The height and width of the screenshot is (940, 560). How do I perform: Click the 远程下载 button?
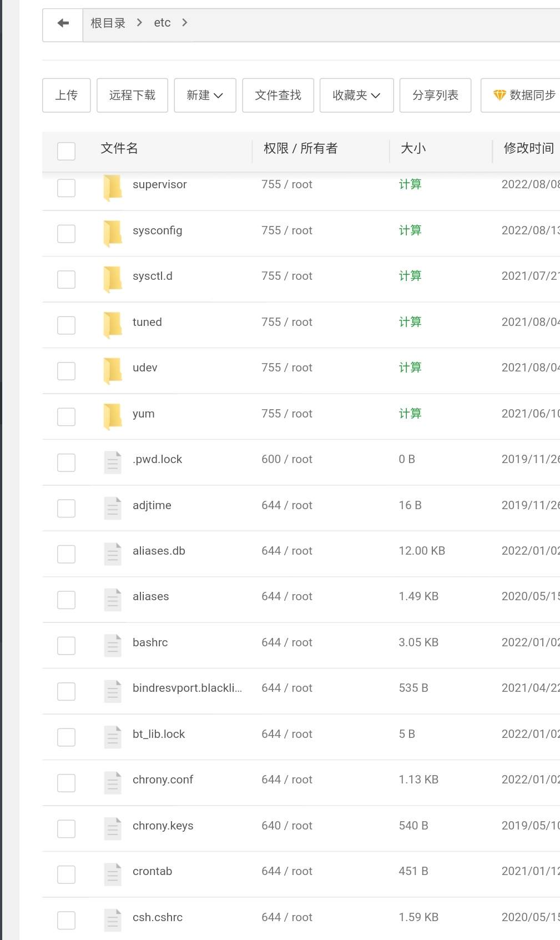(132, 95)
